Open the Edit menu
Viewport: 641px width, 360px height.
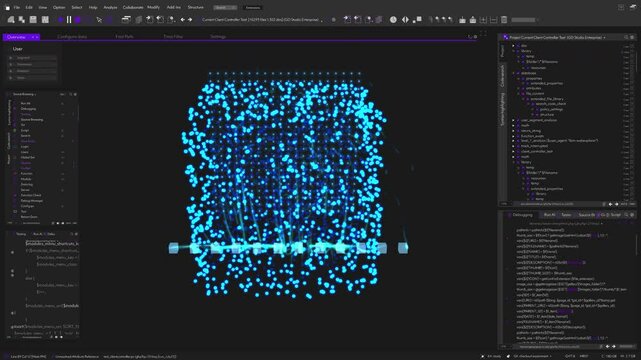[29, 7]
